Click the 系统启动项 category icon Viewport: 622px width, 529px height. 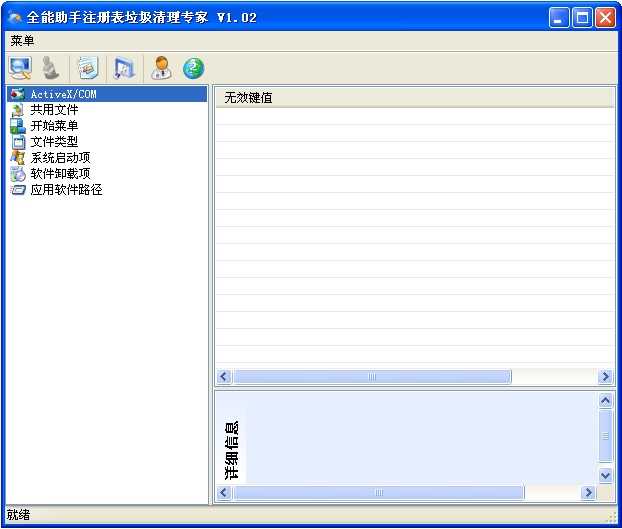click(18, 157)
